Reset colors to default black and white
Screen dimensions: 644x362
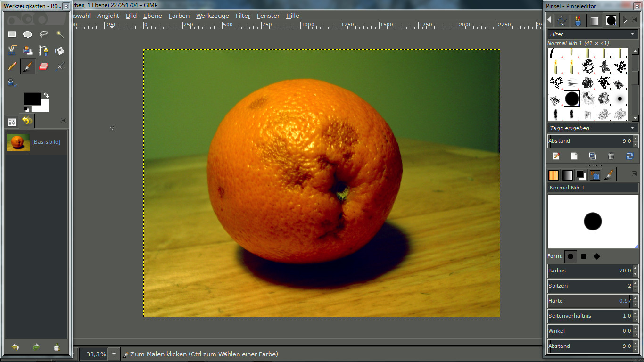coord(26,109)
